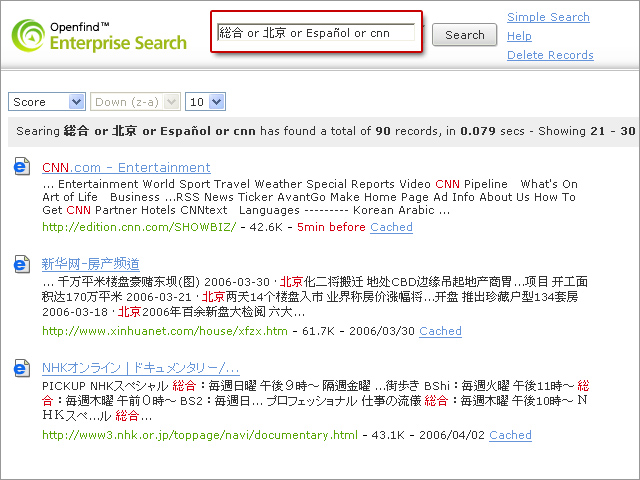
Task: Click inside the search query input field
Action: coord(316,33)
